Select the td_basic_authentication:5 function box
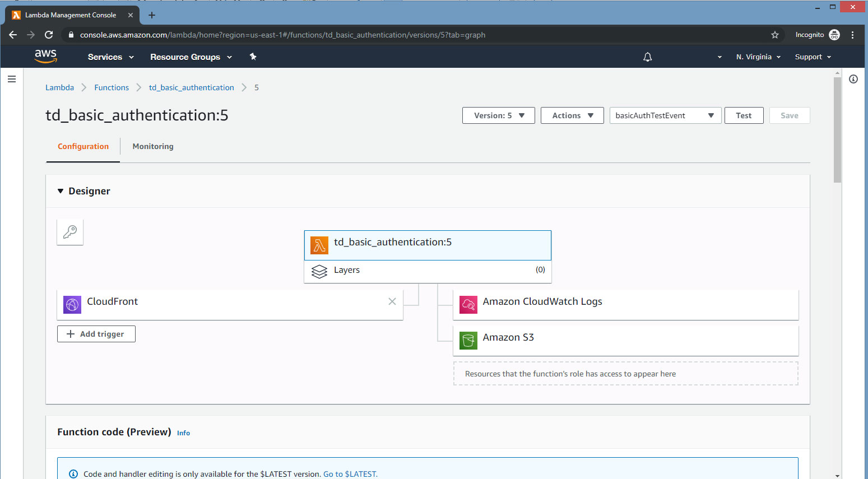This screenshot has width=868, height=479. (x=428, y=245)
